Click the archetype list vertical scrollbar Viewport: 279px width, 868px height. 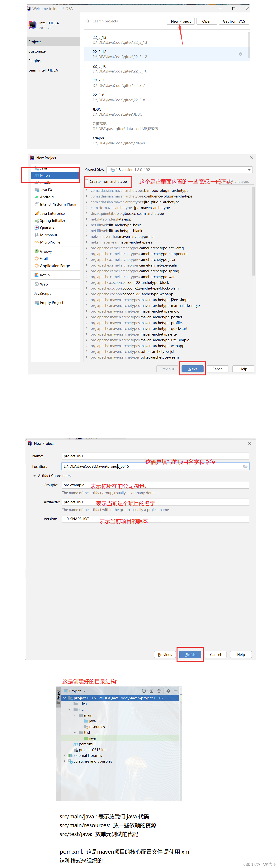click(x=253, y=231)
